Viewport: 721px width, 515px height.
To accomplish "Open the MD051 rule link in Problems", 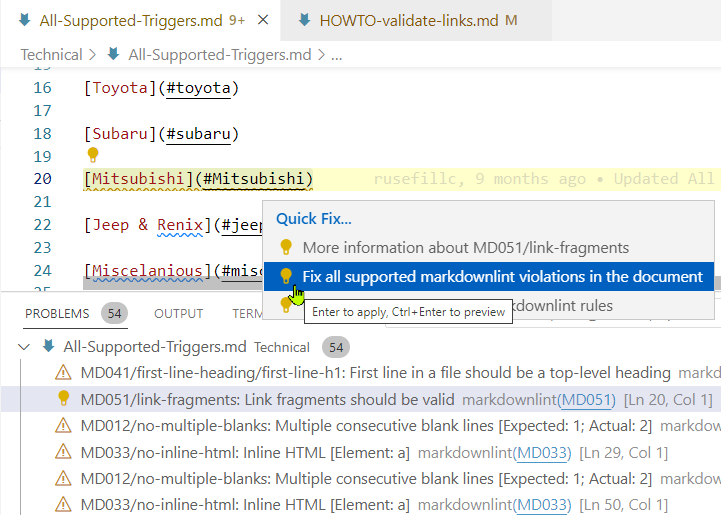I will coord(586,400).
